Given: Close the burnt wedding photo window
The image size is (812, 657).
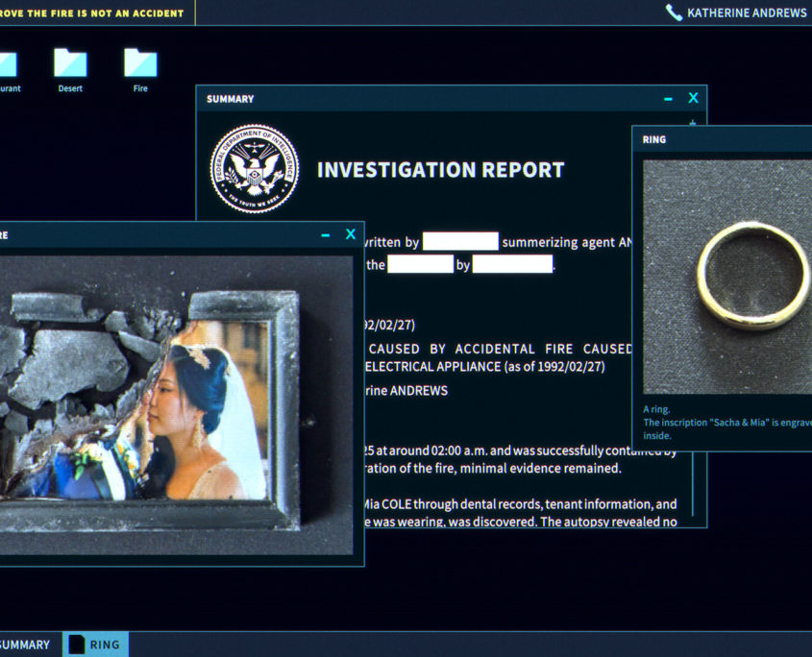Looking at the screenshot, I should [351, 234].
